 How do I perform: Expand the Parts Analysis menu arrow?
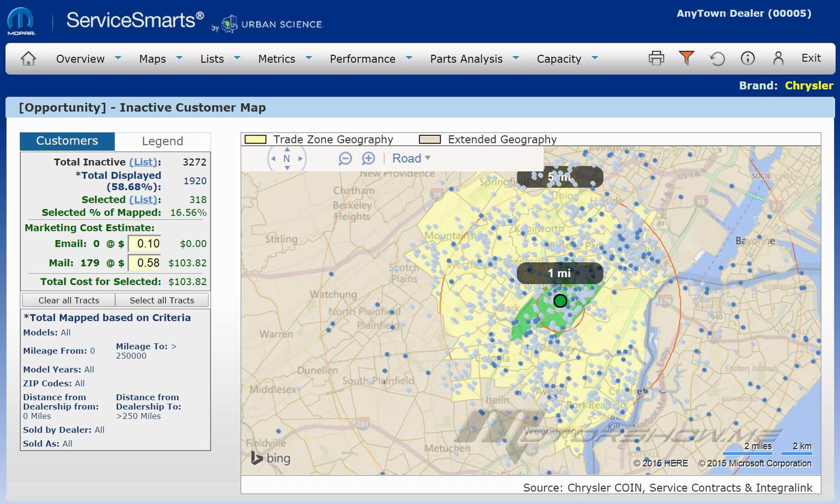(x=515, y=58)
